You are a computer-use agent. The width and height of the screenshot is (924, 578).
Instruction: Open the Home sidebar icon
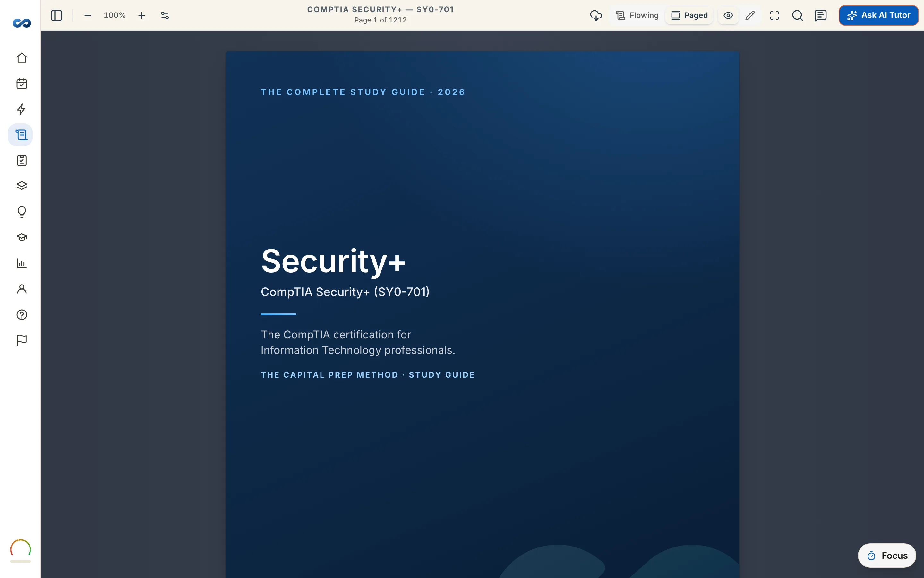[x=22, y=58]
